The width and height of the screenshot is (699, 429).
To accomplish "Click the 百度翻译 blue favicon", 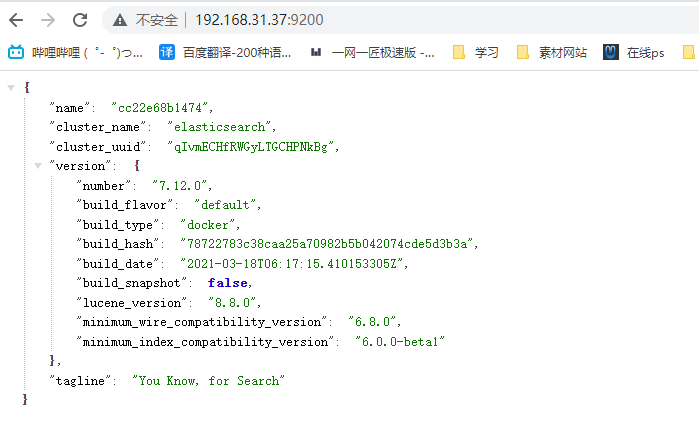I will [167, 53].
